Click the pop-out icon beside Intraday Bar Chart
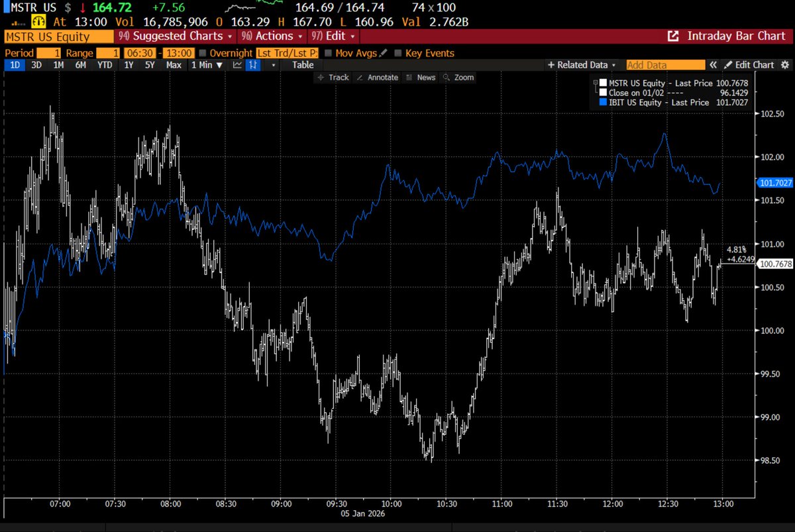Screen dimensions: 795x532 point(673,36)
